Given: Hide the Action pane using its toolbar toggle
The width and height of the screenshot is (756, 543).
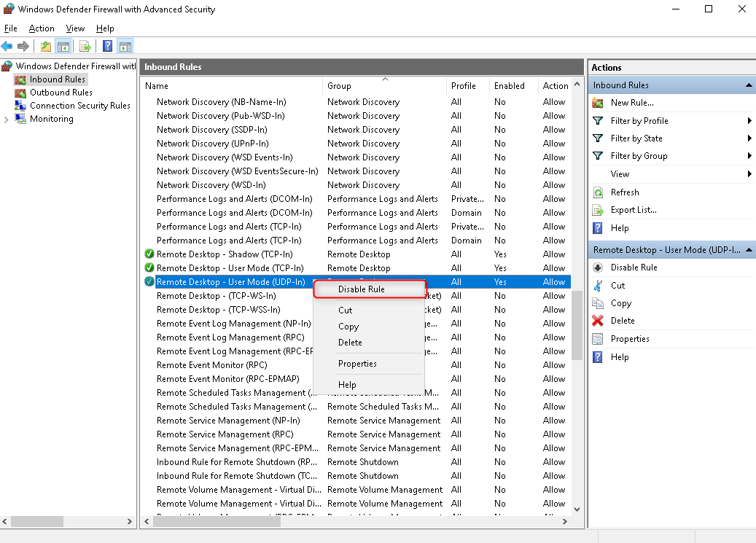Looking at the screenshot, I should (x=125, y=45).
